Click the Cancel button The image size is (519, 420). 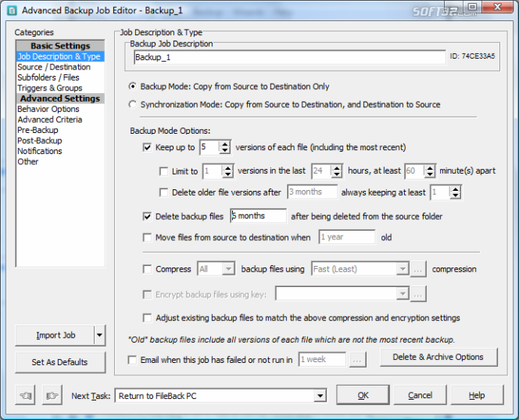pyautogui.click(x=420, y=395)
